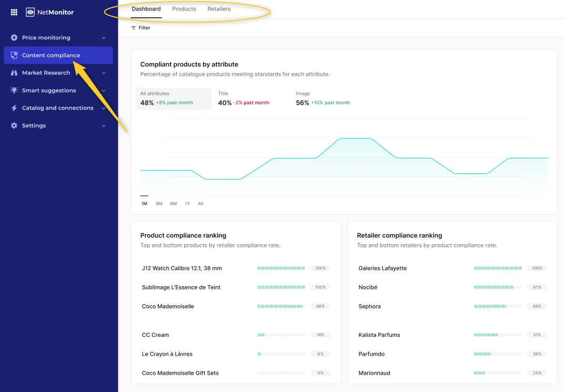Switch to the Retailers tab
Image resolution: width=565 pixels, height=392 pixels.
219,9
